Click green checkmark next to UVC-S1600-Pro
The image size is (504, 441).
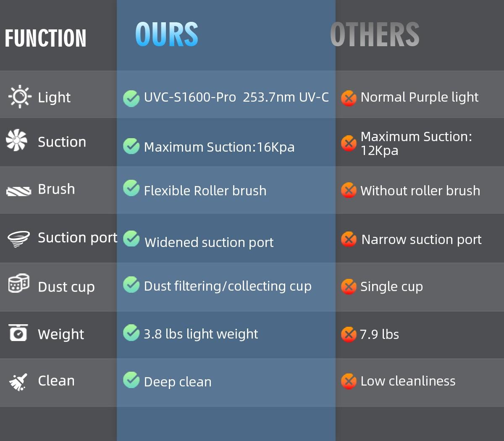point(131,98)
